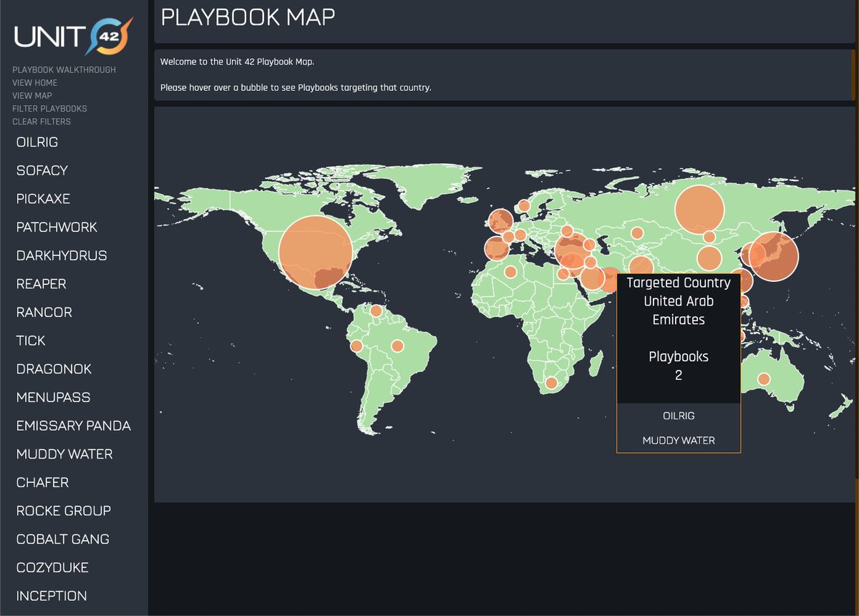Click the PLAYBOOK MAP heading
The height and width of the screenshot is (616, 859).
pos(248,16)
